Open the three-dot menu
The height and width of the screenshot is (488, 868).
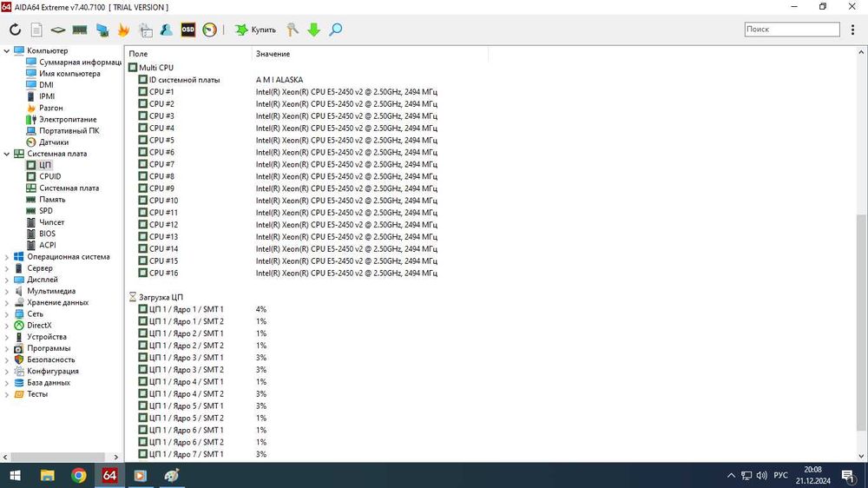coord(852,30)
